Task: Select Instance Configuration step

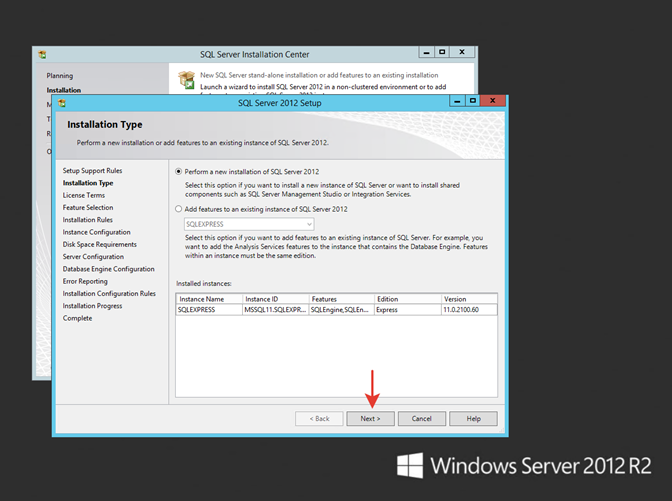Action: tap(96, 232)
